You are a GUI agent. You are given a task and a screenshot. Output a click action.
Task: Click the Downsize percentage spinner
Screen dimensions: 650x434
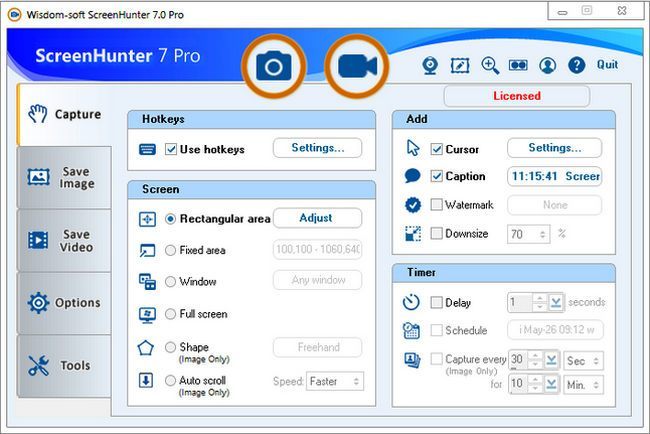pos(543,235)
